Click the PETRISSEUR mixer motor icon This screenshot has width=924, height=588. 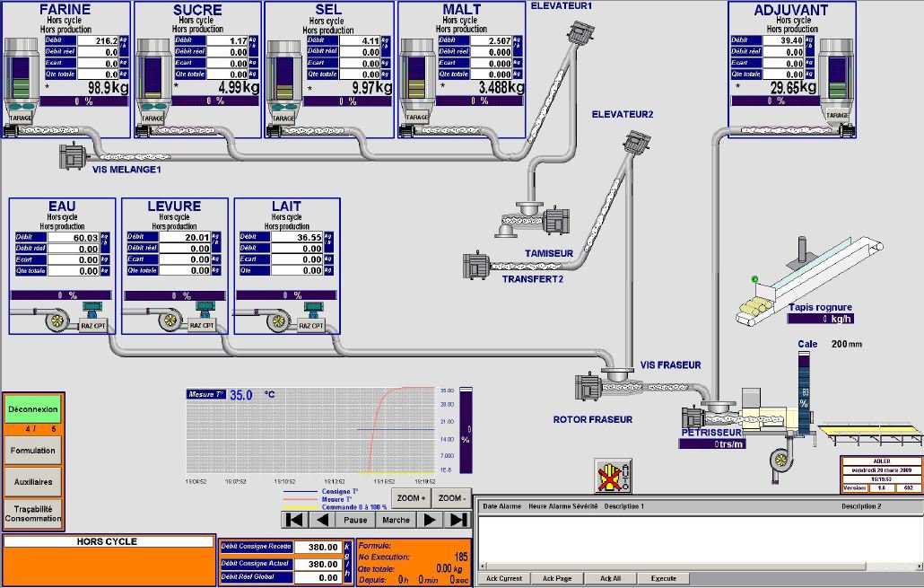coord(693,417)
